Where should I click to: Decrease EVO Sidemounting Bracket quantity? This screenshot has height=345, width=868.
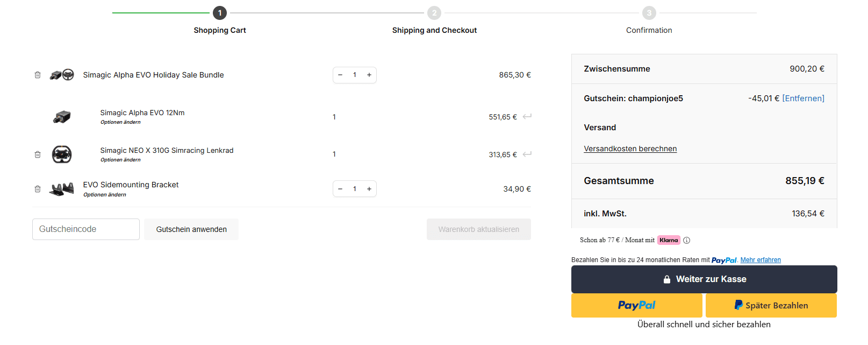340,189
